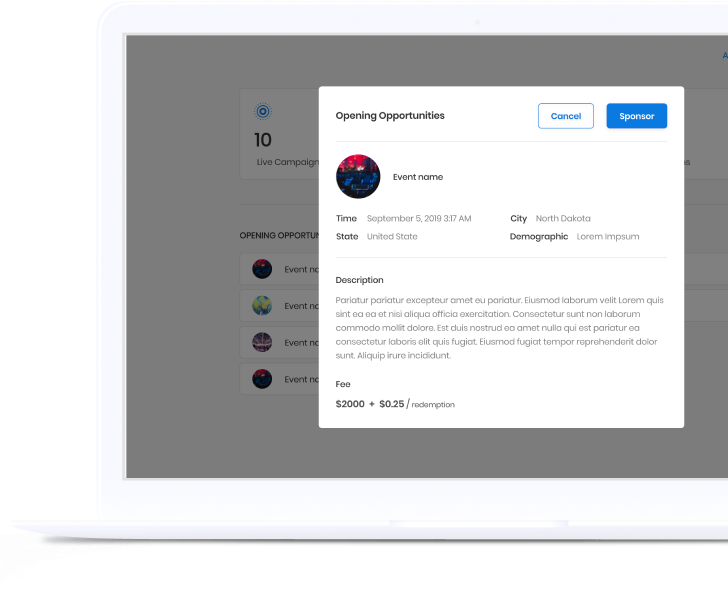The height and width of the screenshot is (592, 728).
Task: Cancel the Opening Opportunities dialog
Action: [x=566, y=116]
